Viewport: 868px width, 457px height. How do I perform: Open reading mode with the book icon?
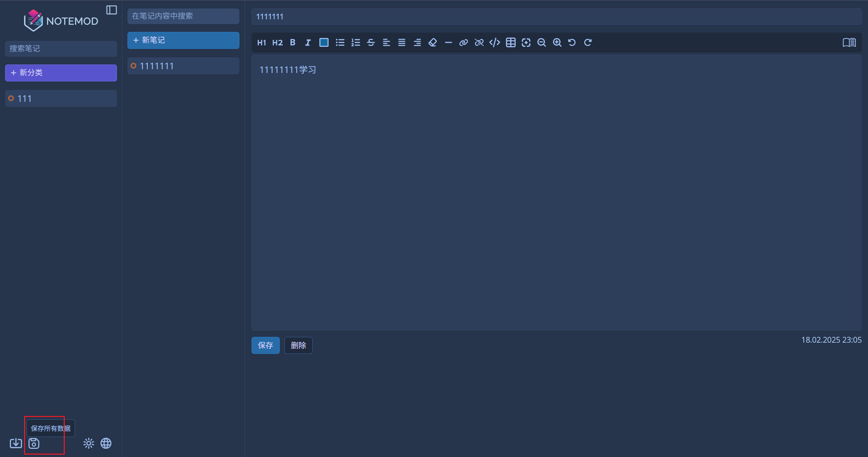coord(849,42)
